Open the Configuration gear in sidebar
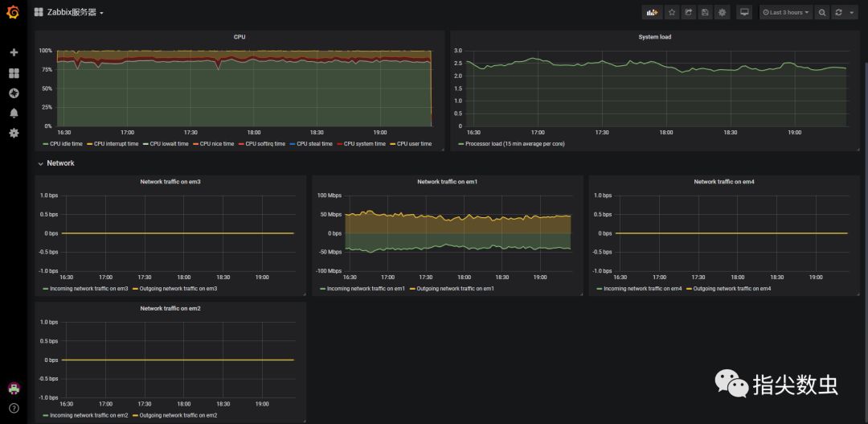 coord(14,133)
